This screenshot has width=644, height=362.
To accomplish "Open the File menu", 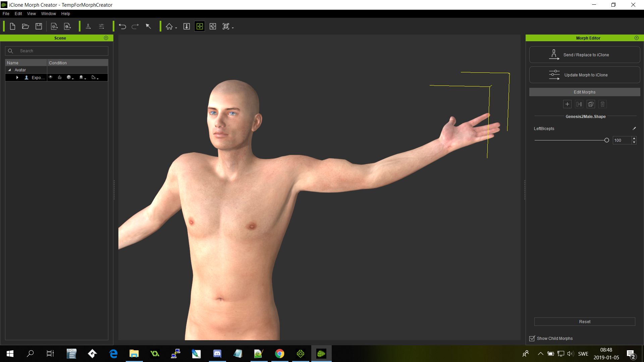I will pyautogui.click(x=6, y=14).
